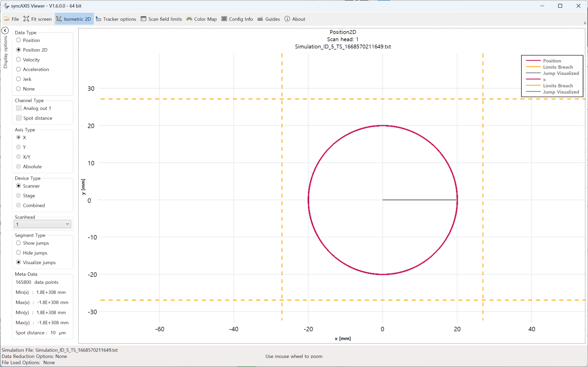
Task: Click the first Position legend line swatch
Action: (533, 60)
